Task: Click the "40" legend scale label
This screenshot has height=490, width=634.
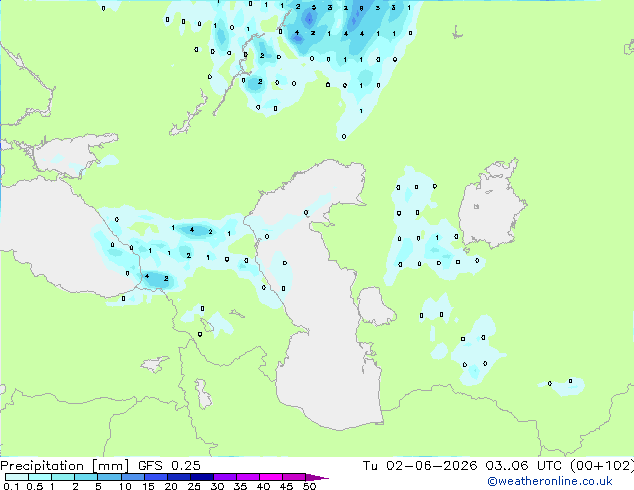Action: click(263, 486)
